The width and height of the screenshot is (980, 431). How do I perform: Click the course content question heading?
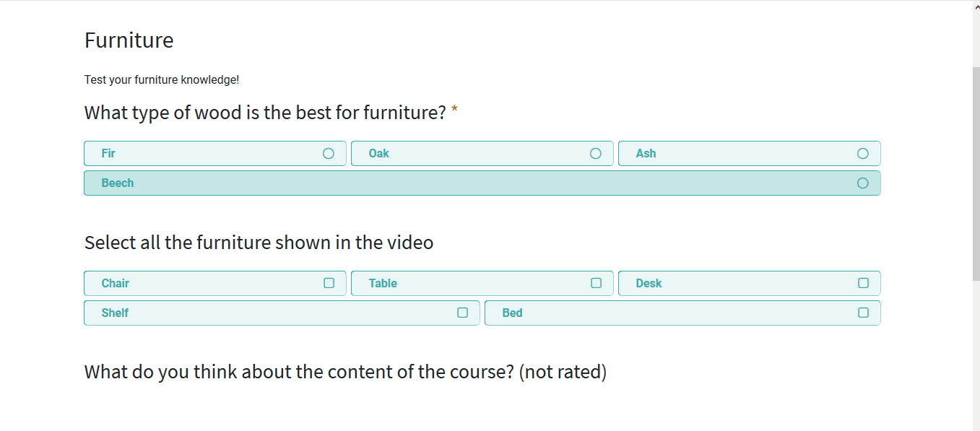(345, 372)
